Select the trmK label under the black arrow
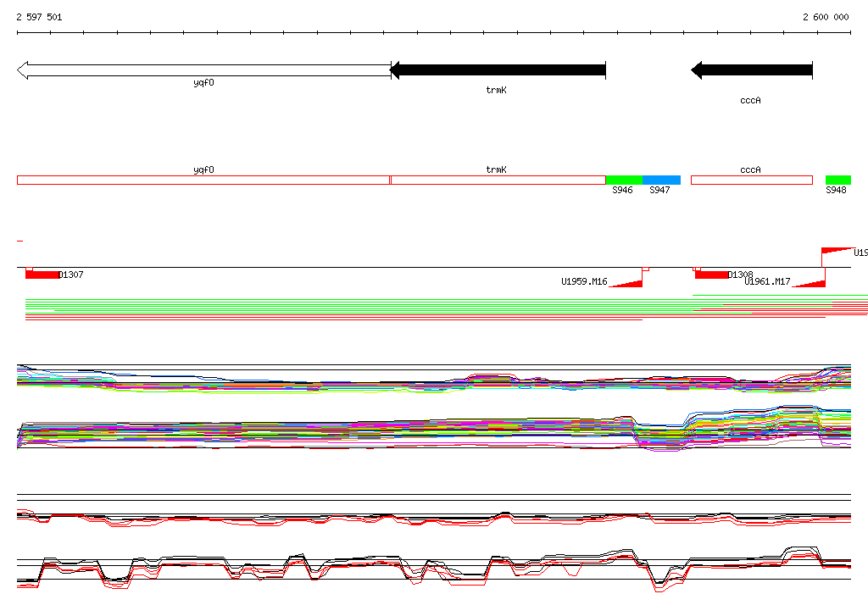 click(496, 90)
